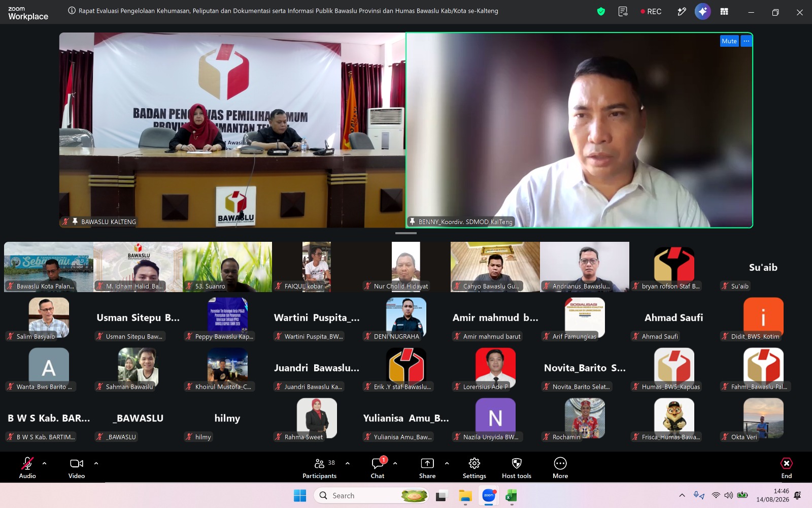The image size is (812, 508).
Task: Click the Su'aib name label
Action: pos(739,286)
